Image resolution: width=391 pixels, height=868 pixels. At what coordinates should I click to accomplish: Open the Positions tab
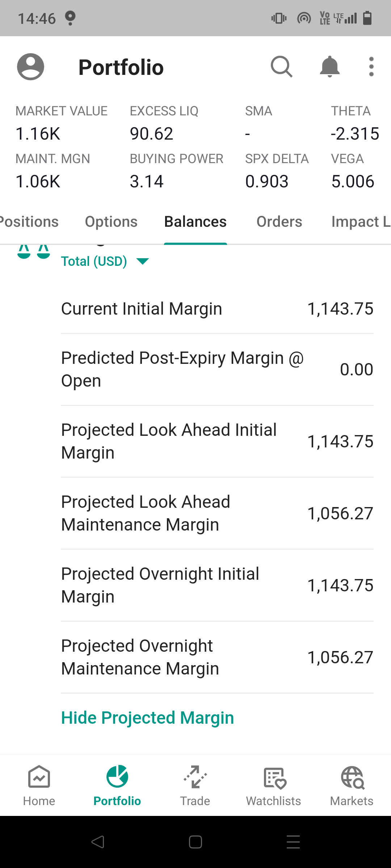tap(29, 222)
